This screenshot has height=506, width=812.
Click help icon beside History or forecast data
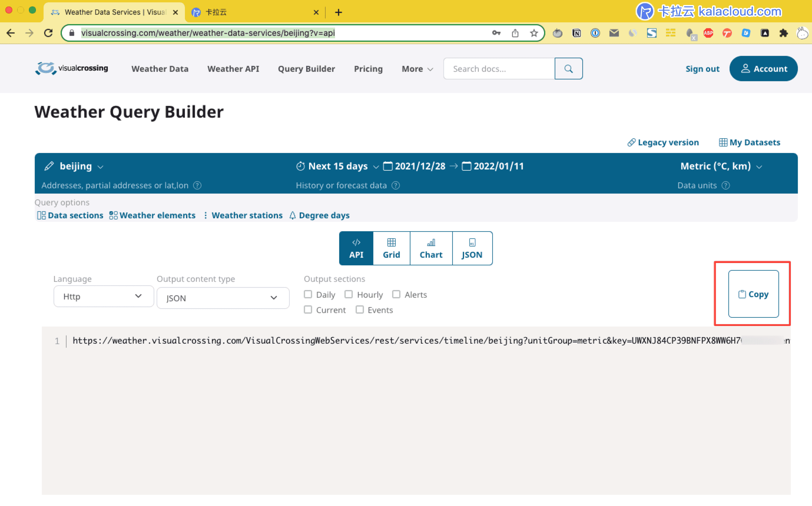395,185
